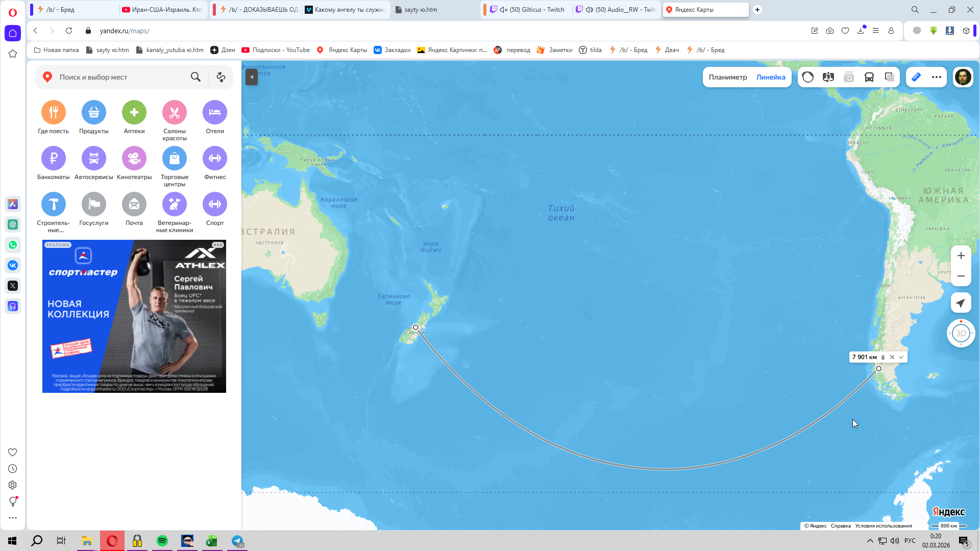Viewport: 980px width, 551px height.
Task: Expand the three-dots more tools menu
Action: (936, 77)
